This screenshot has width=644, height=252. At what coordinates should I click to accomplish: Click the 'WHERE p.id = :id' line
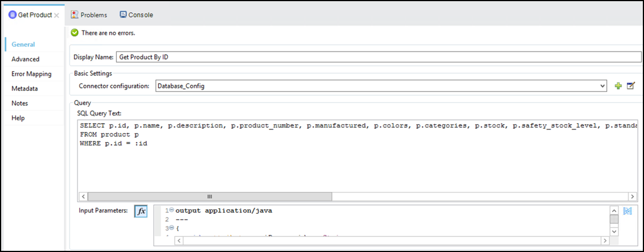click(114, 144)
